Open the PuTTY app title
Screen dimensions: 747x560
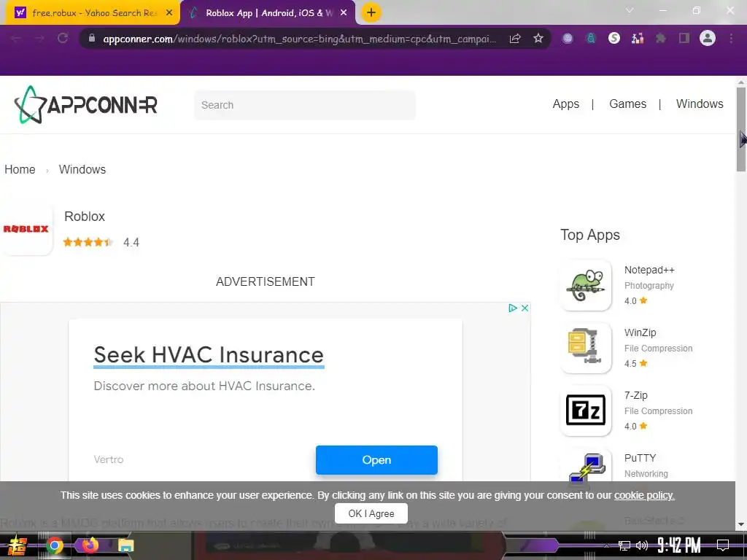[x=640, y=458]
